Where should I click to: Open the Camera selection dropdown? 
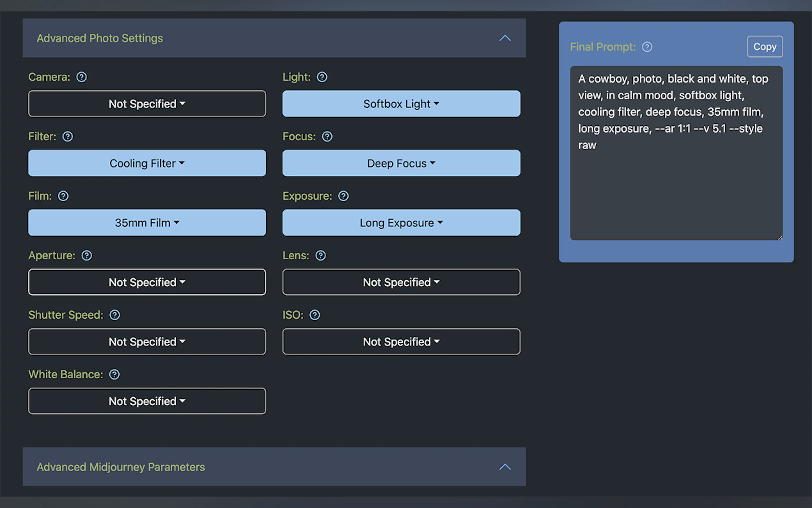pyautogui.click(x=147, y=103)
